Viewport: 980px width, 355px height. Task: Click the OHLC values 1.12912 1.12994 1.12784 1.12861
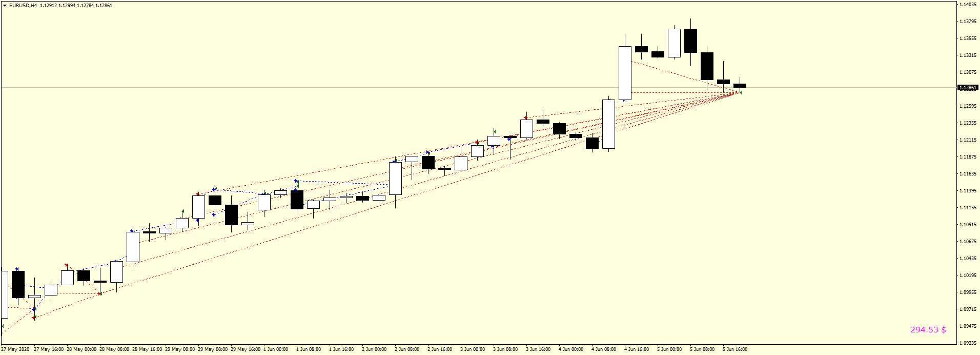coord(76,6)
